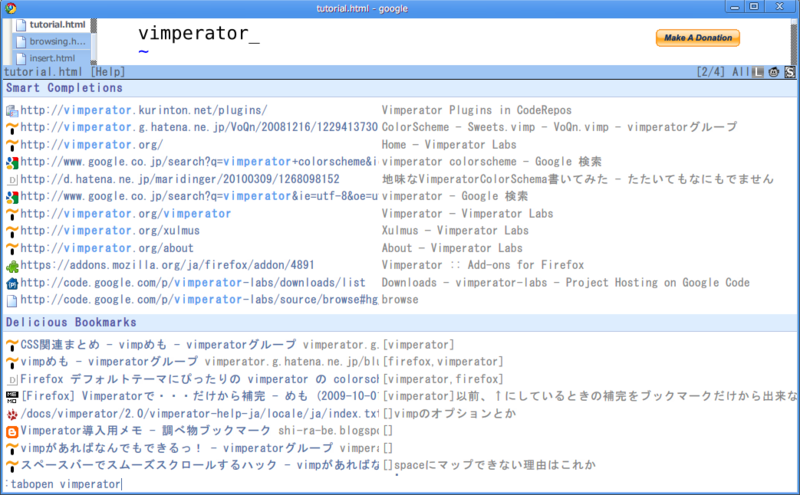Click the app icon in title bar
The image size is (800, 495).
pos(11,8)
